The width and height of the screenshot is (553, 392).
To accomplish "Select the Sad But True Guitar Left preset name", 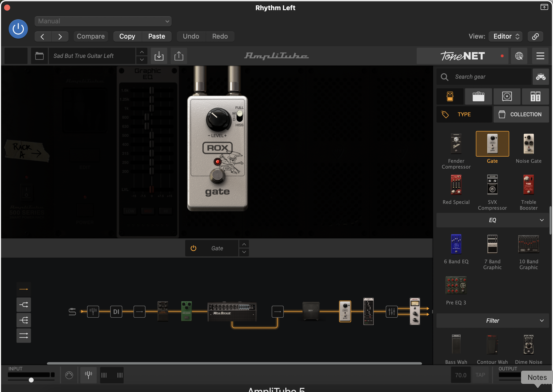I will (x=92, y=56).
